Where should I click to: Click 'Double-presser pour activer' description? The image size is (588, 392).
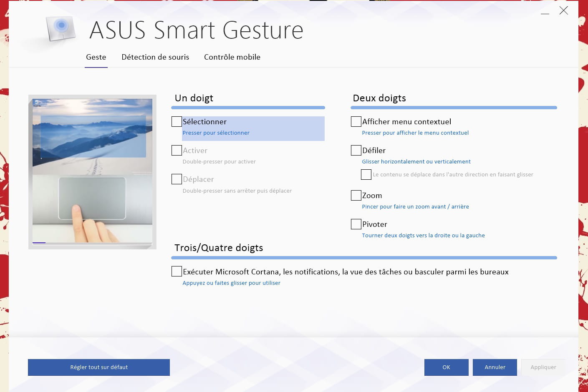coord(219,162)
